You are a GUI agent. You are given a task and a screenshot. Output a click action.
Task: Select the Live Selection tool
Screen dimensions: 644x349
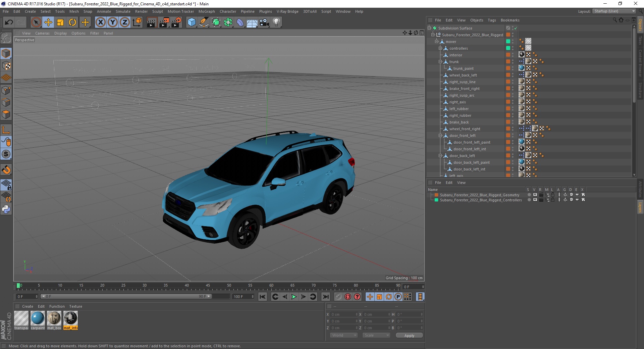click(x=36, y=22)
